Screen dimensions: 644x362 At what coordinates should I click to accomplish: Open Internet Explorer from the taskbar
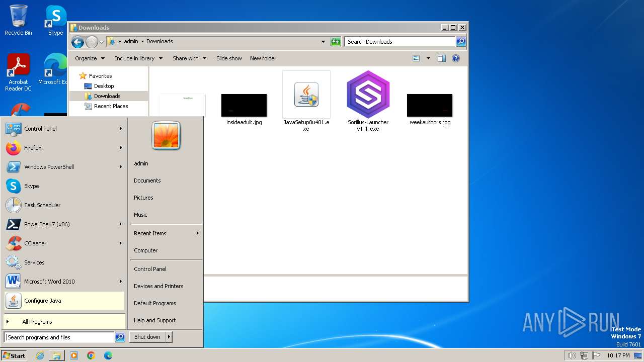pyautogui.click(x=40, y=355)
